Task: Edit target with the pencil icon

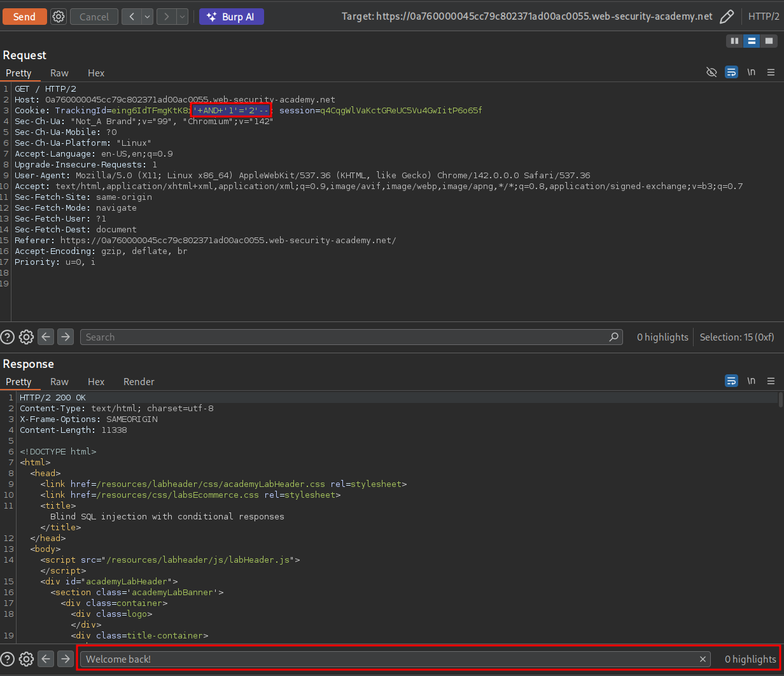Action: 727,17
